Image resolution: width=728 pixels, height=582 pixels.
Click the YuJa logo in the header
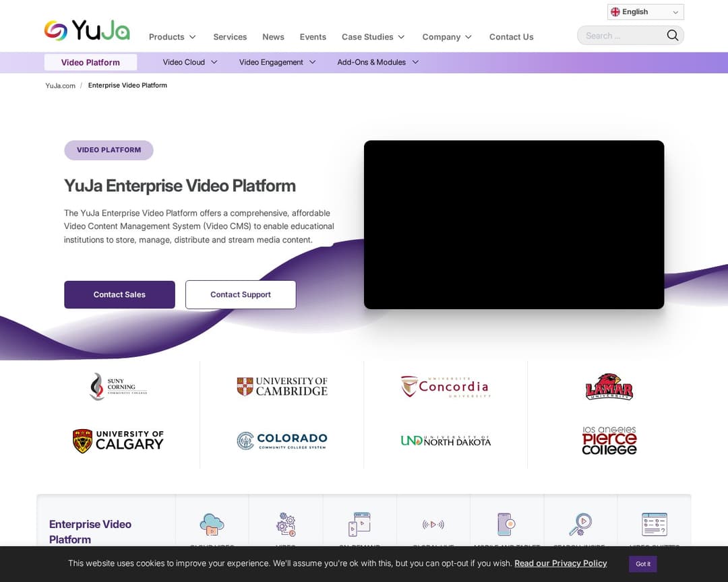(x=87, y=30)
